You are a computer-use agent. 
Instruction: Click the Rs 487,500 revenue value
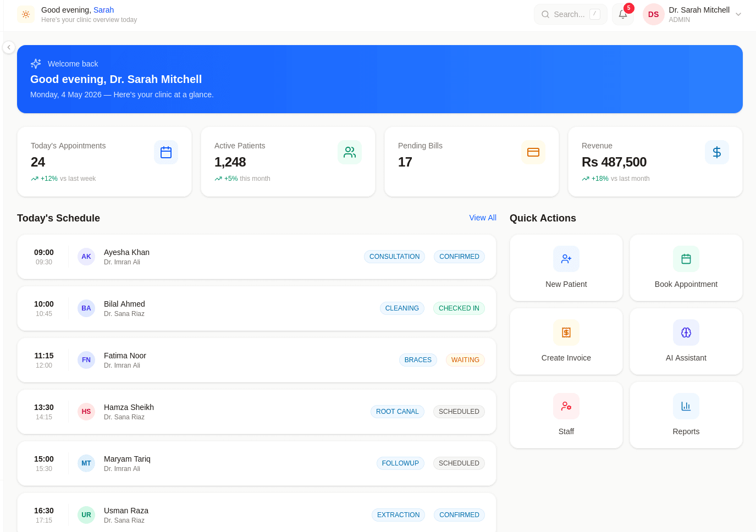click(x=614, y=162)
